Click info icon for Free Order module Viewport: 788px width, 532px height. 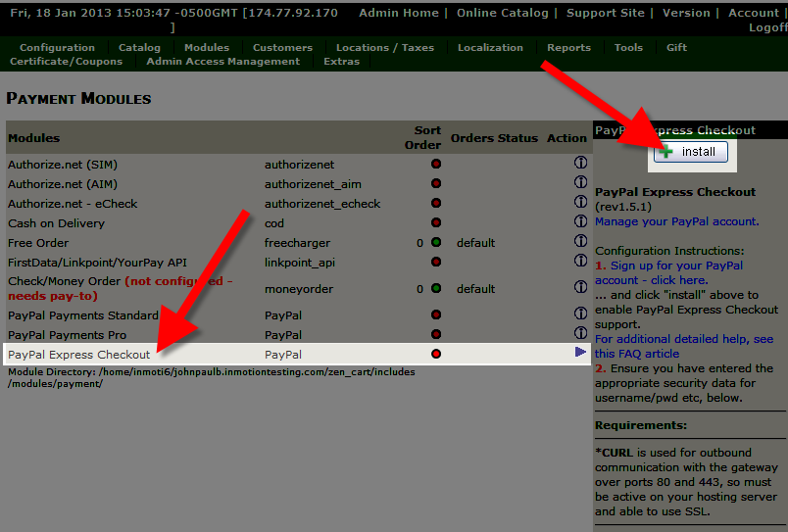pyautogui.click(x=581, y=242)
